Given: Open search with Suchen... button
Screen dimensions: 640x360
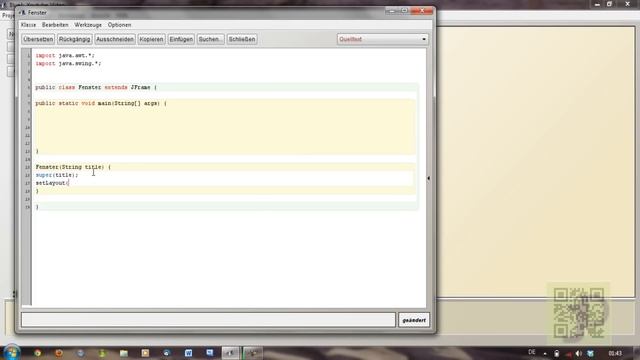Looking at the screenshot, I should (211, 39).
